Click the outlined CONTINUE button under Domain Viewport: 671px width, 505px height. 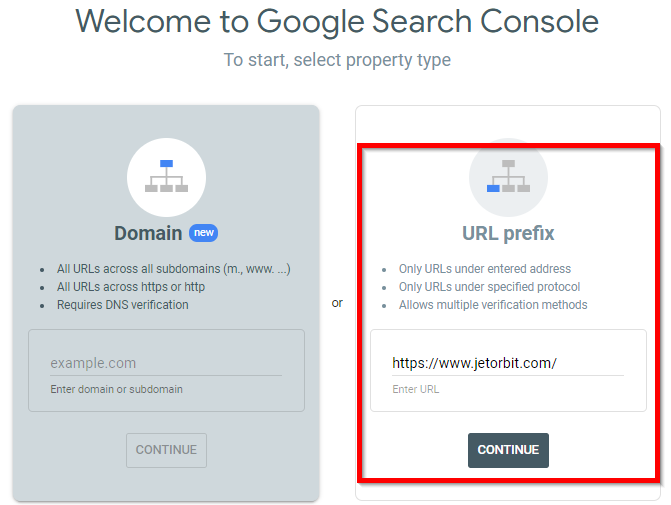pos(166,450)
